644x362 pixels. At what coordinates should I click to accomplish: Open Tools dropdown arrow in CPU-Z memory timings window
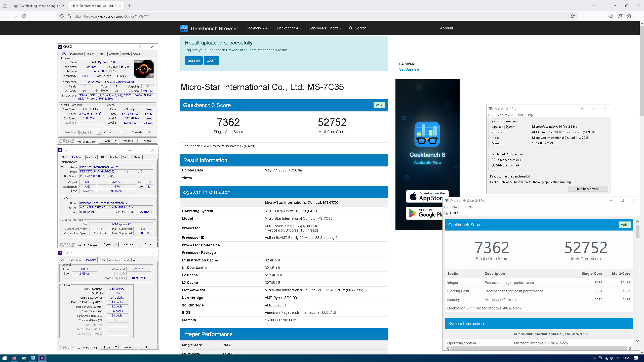(116, 347)
